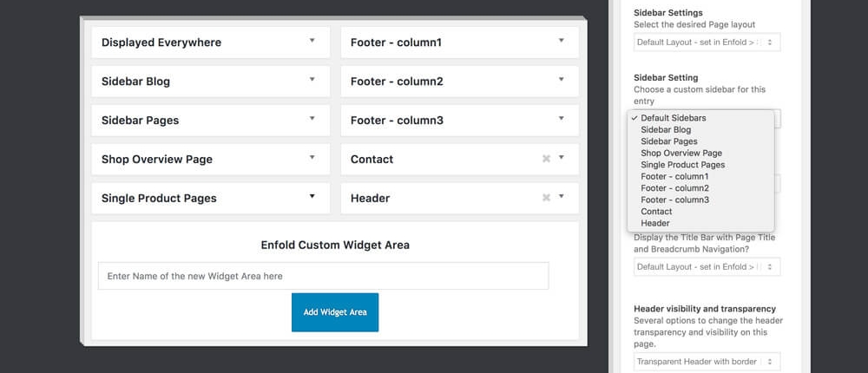Open the Footer - column1 widget area arrow

[x=562, y=41]
